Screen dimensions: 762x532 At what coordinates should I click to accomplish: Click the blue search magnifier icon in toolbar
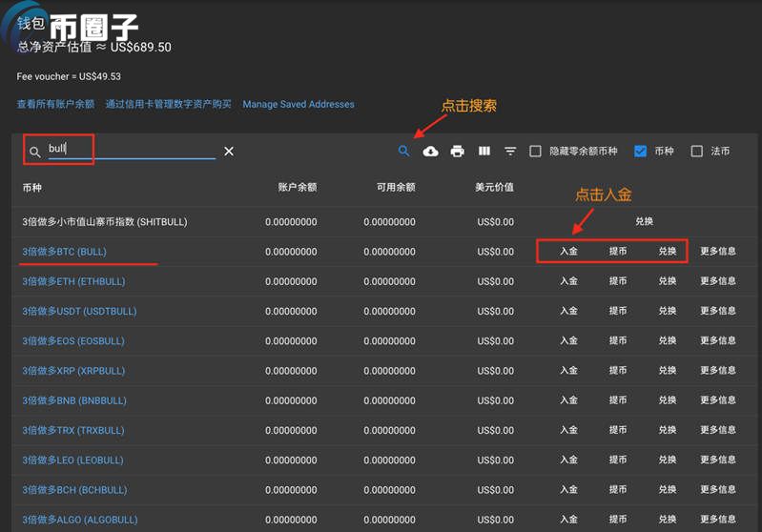pos(403,151)
